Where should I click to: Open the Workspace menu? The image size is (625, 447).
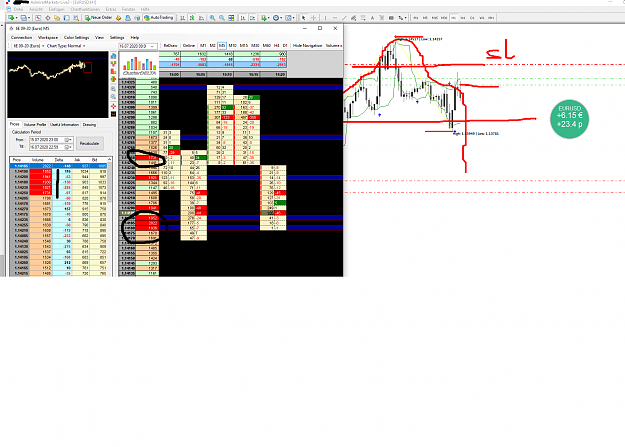(x=48, y=37)
